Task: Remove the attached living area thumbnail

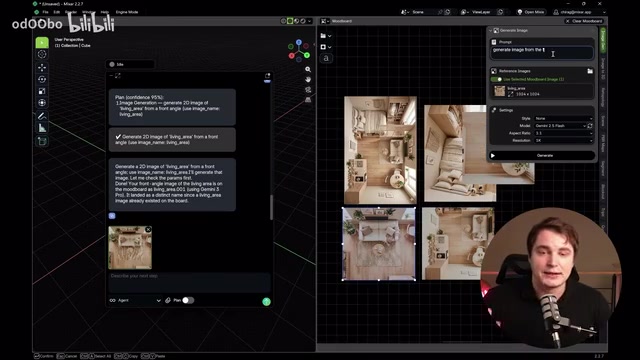Action: 148,229
